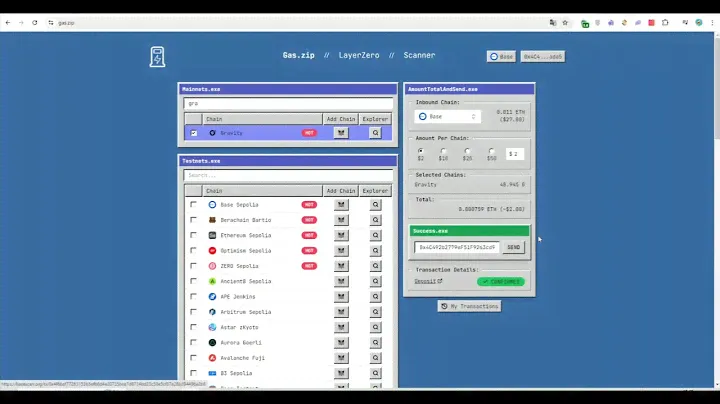The image size is (720, 404).
Task: Uncheck the Gravity chain checkbox
Action: (194, 133)
